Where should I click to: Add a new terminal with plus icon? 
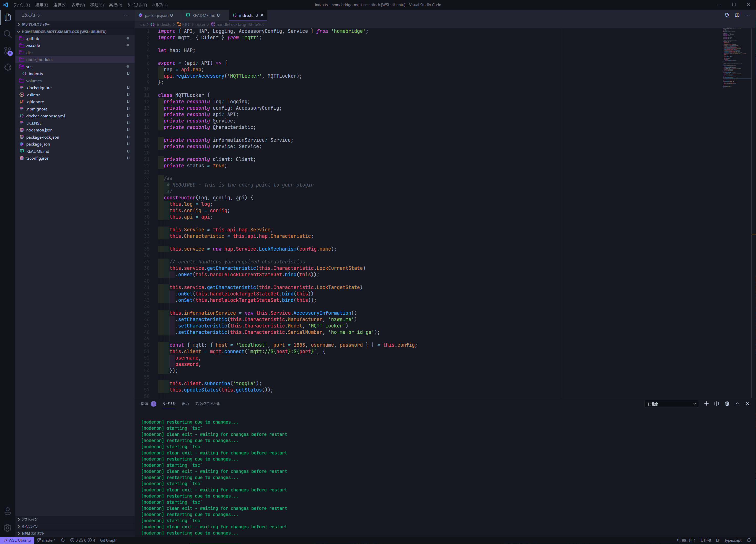(x=706, y=404)
